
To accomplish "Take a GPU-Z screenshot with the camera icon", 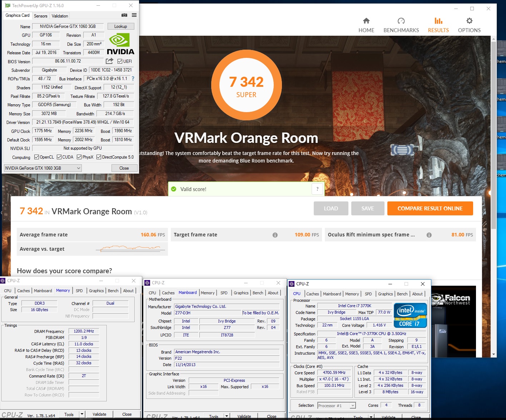I will tap(124, 15).
